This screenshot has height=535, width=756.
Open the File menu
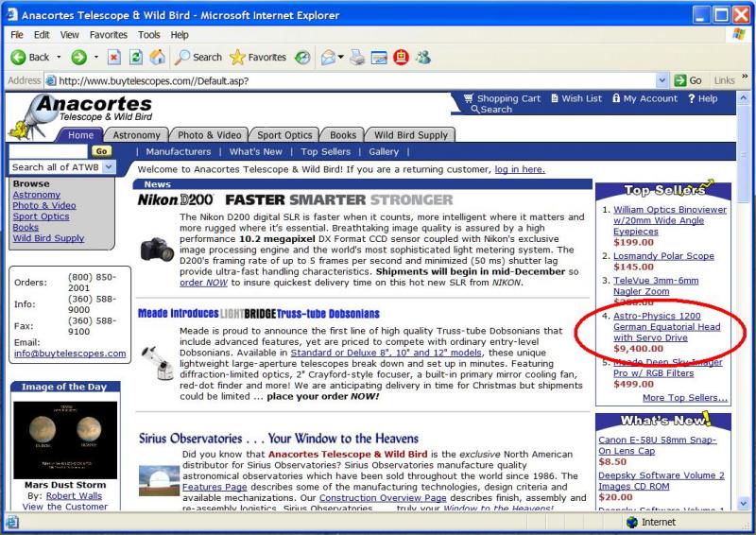(17, 35)
